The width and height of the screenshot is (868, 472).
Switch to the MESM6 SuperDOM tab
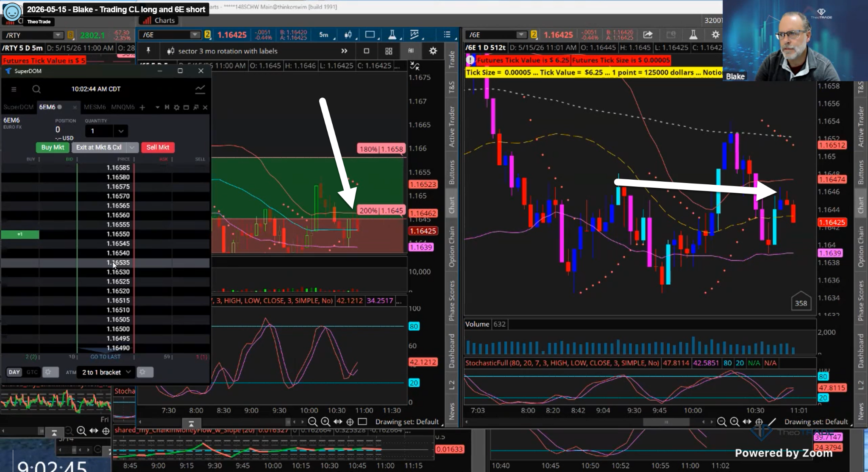click(95, 107)
